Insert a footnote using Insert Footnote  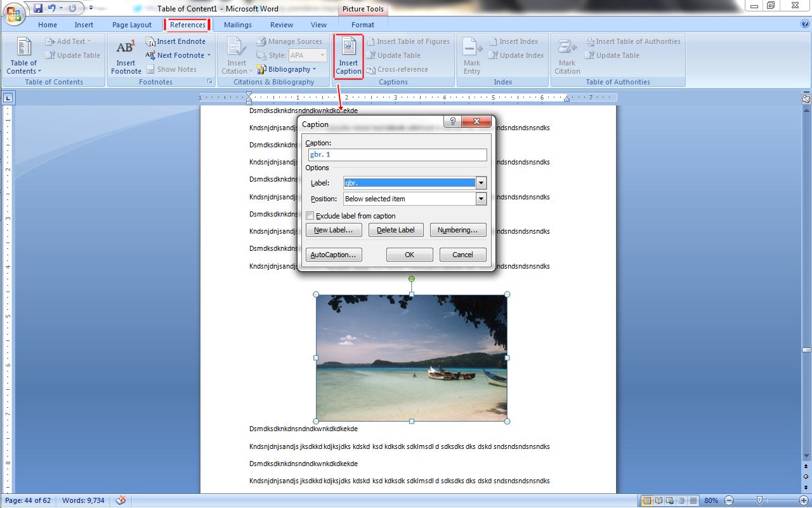pyautogui.click(x=125, y=56)
